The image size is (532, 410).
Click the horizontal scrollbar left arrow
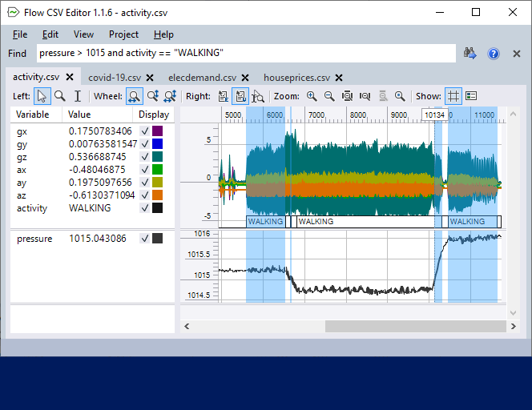(x=187, y=326)
